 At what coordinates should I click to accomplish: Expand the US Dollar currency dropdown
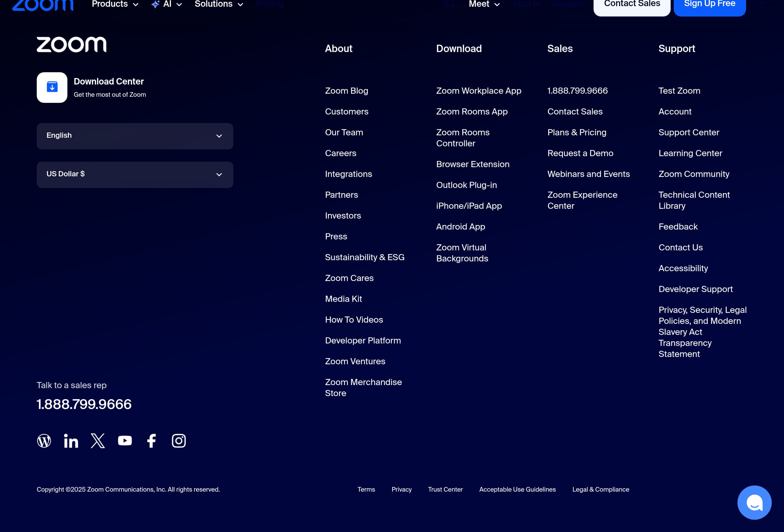coord(135,174)
